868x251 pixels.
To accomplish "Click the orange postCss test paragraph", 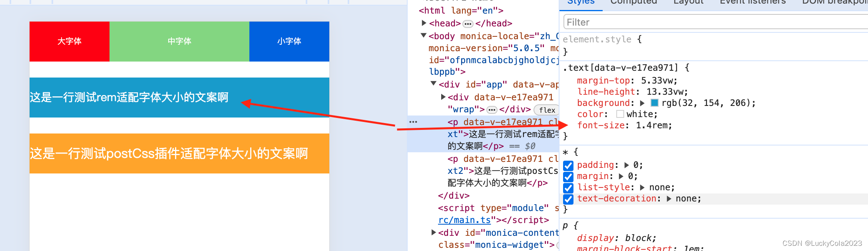I will coord(179,153).
